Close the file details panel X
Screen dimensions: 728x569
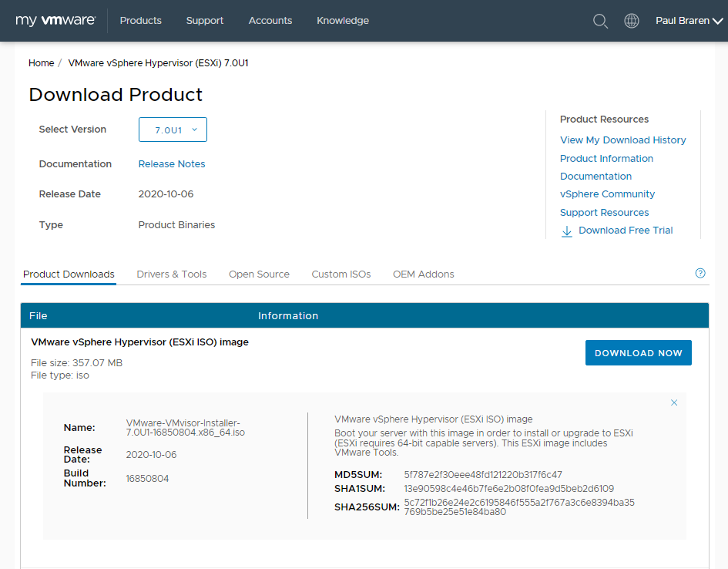point(674,402)
